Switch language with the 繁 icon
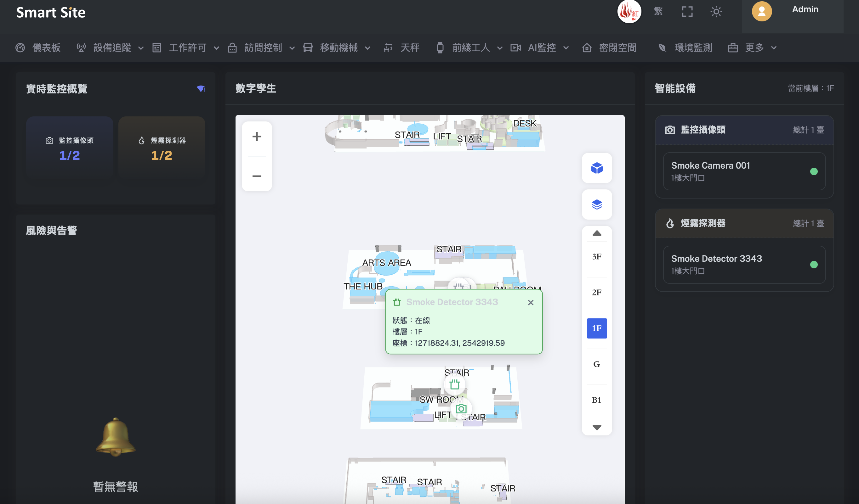Viewport: 859px width, 504px height. click(x=658, y=12)
